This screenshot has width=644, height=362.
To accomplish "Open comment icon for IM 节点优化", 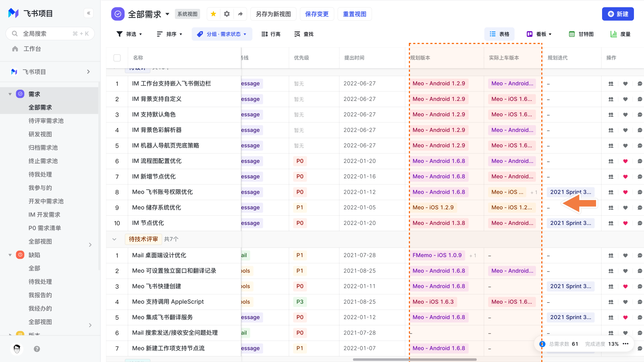I will click(640, 223).
